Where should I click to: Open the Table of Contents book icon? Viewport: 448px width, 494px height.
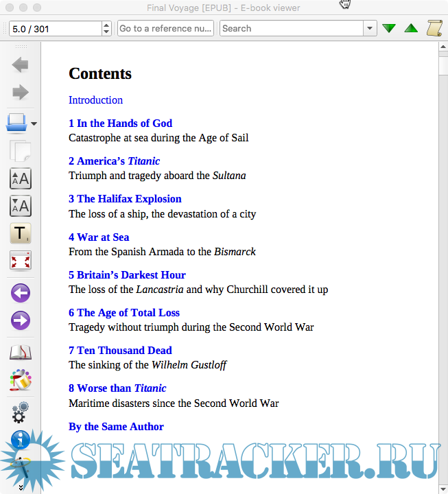(21, 353)
